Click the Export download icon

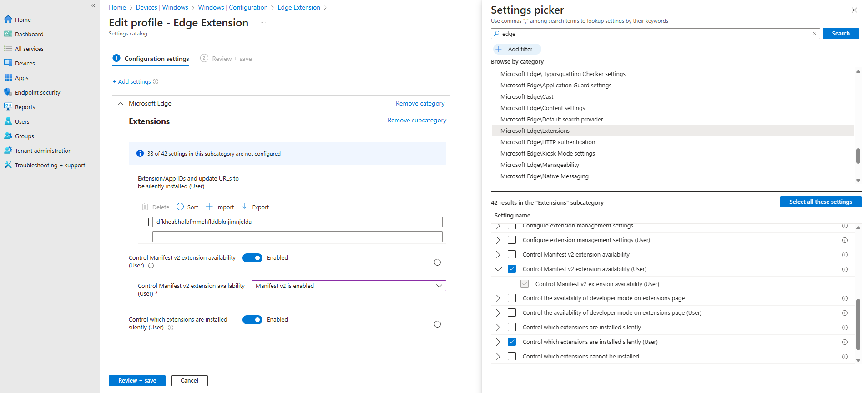[245, 207]
